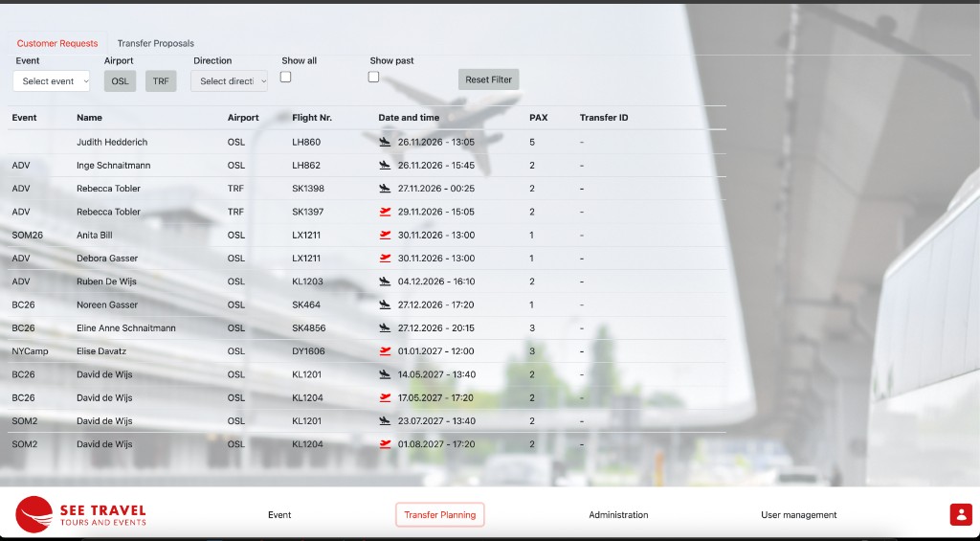Screen dimensions: 980x541
Task: Filter by OSL airport
Action: tap(120, 81)
